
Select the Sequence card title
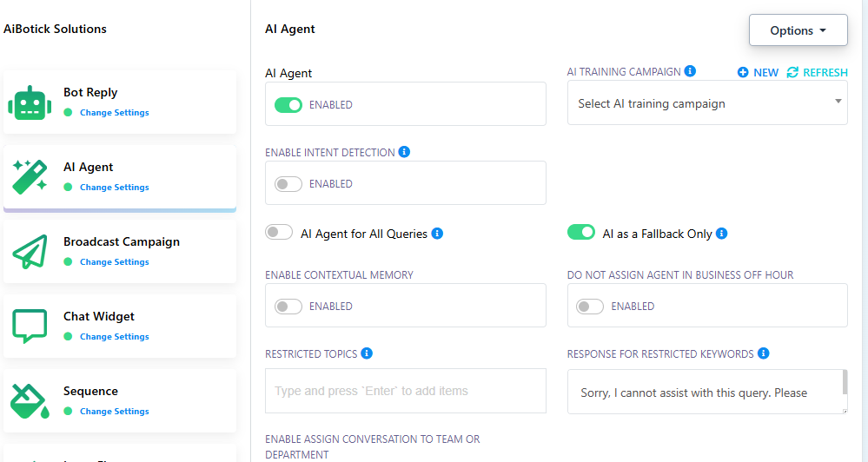[x=90, y=391]
